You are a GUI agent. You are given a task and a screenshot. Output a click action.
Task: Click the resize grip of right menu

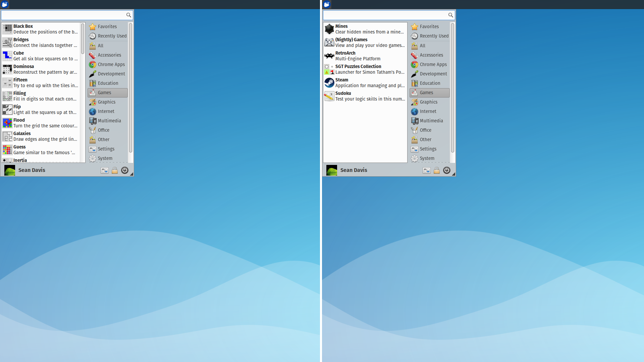click(x=453, y=174)
